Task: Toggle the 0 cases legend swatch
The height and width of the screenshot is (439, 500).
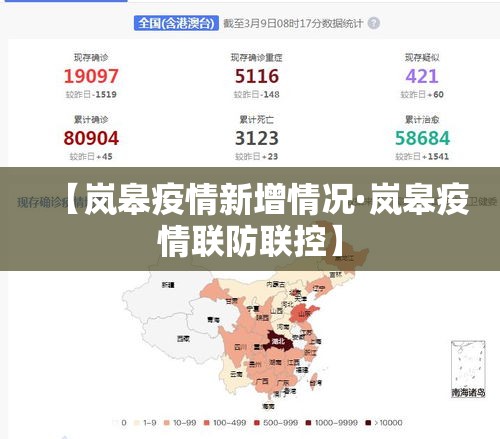Action: coord(116,423)
